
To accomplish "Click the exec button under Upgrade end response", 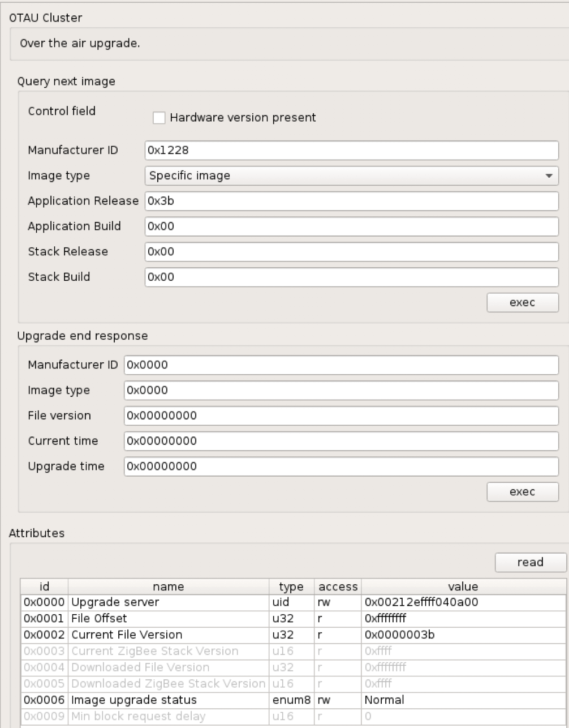I will pos(522,492).
